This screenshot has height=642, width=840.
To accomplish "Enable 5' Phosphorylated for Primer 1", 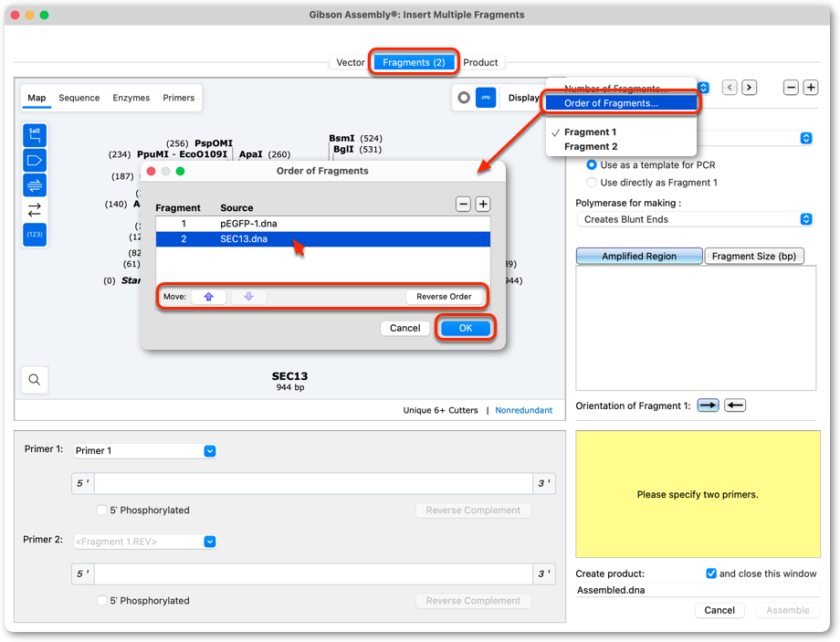I will [x=101, y=510].
